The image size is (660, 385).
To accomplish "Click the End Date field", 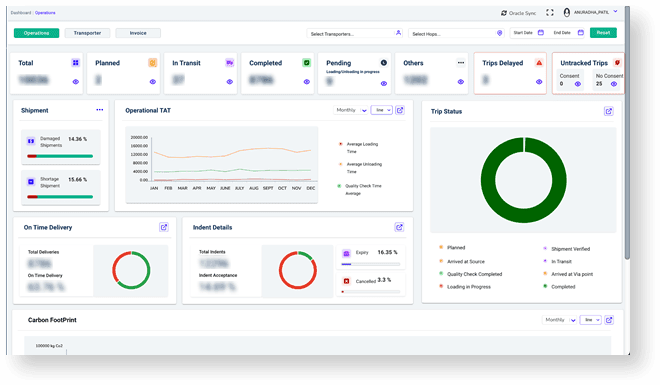I will point(568,32).
